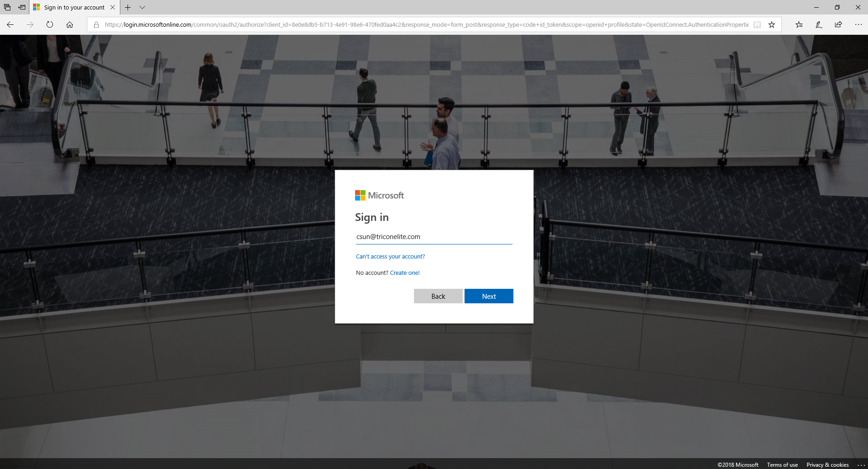Open reading view from the address bar

[x=757, y=24]
